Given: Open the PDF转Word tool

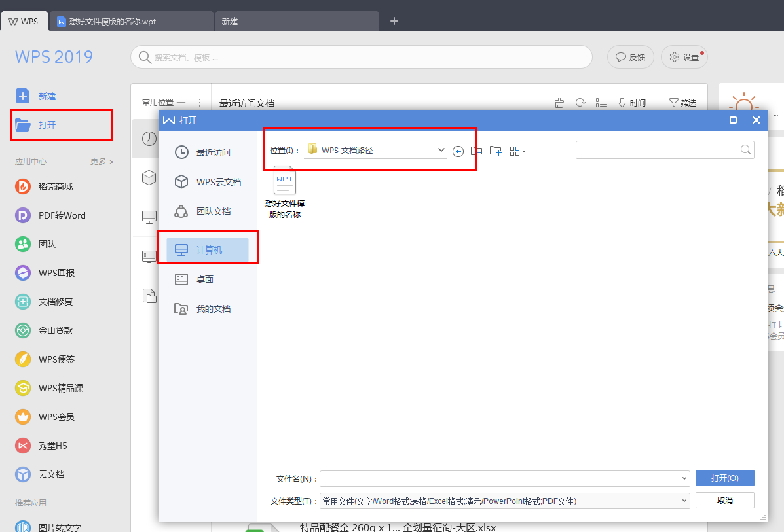Looking at the screenshot, I should click(50, 215).
